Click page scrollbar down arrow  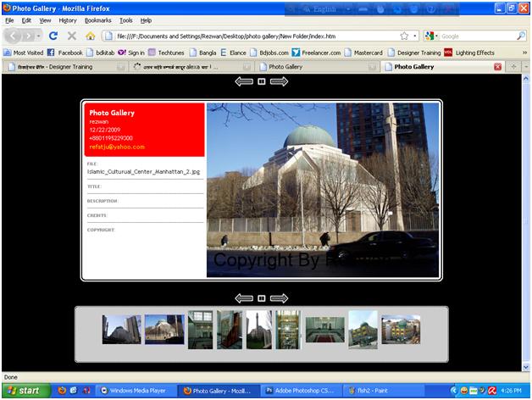(526, 367)
